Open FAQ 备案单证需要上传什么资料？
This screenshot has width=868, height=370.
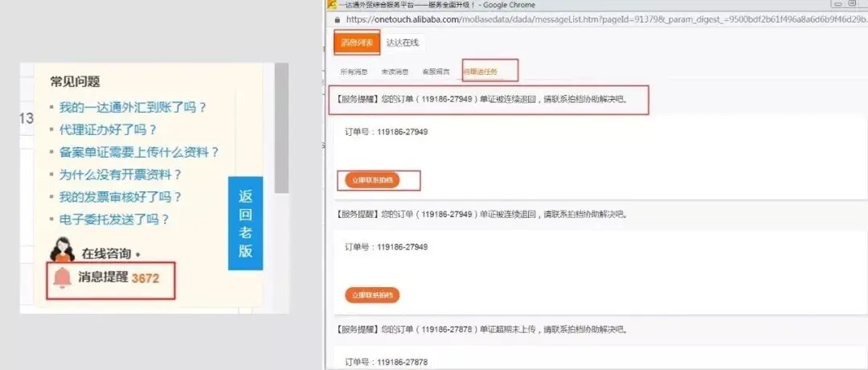[139, 152]
